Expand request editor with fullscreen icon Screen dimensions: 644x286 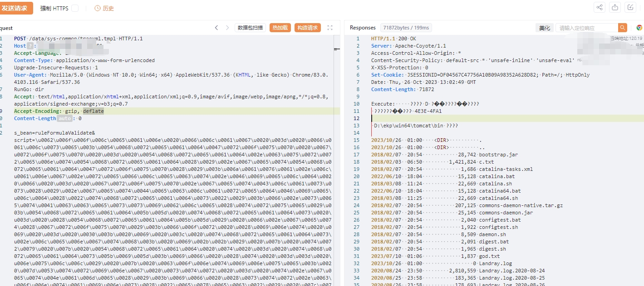pyautogui.click(x=330, y=28)
